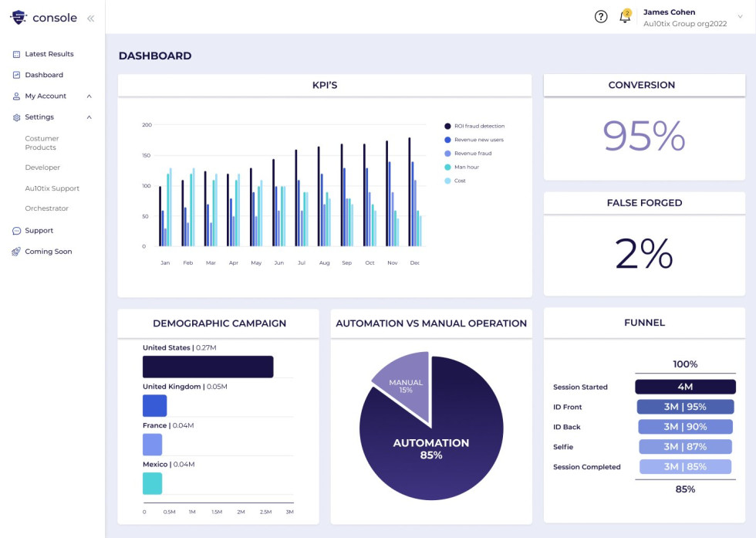Viewport: 756px width, 538px height.
Task: Click the help question mark icon
Action: coord(601,17)
